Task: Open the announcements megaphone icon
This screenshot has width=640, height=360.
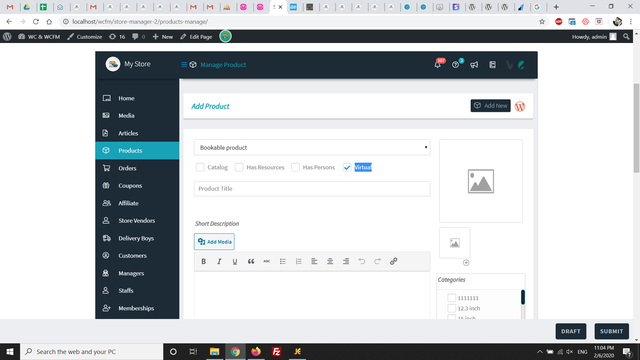Action: tap(474, 64)
